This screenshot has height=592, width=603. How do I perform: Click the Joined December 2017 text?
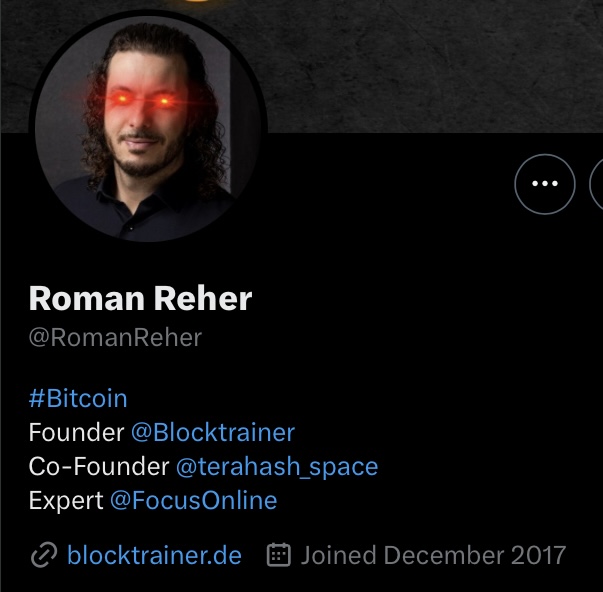433,555
